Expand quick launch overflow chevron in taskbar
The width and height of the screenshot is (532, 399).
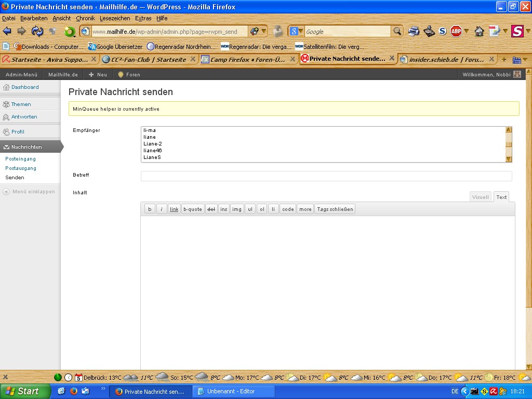103,389
